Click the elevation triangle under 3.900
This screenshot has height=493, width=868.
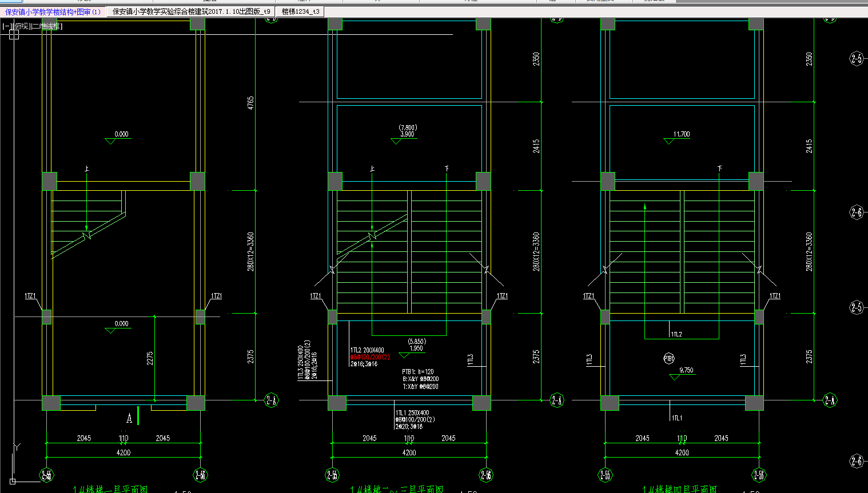[x=396, y=141]
